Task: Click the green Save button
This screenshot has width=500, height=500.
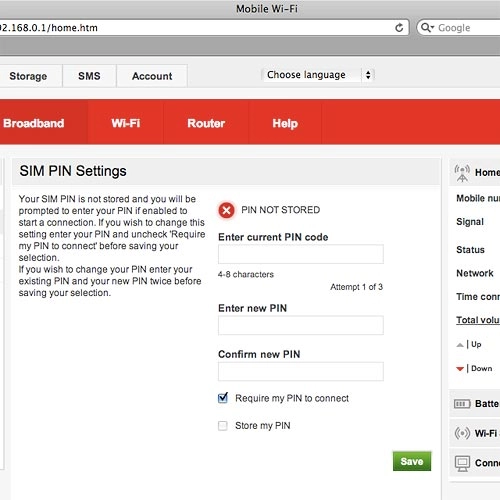Action: pos(412,461)
